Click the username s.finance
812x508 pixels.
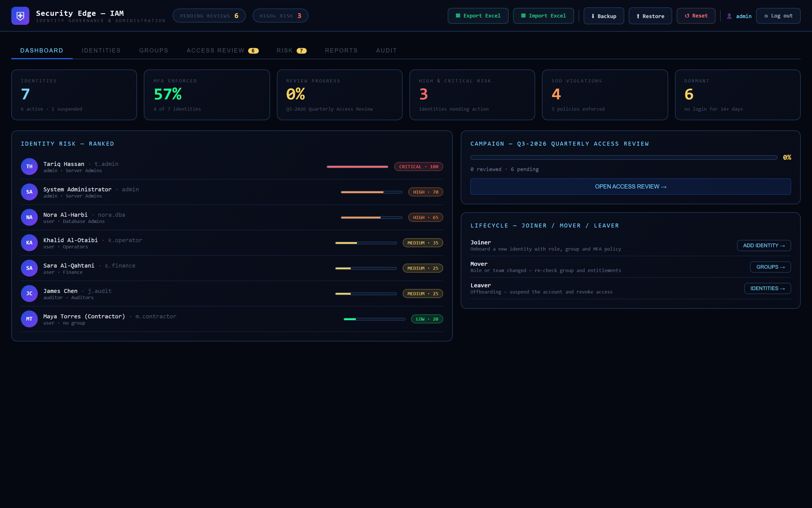pyautogui.click(x=120, y=265)
